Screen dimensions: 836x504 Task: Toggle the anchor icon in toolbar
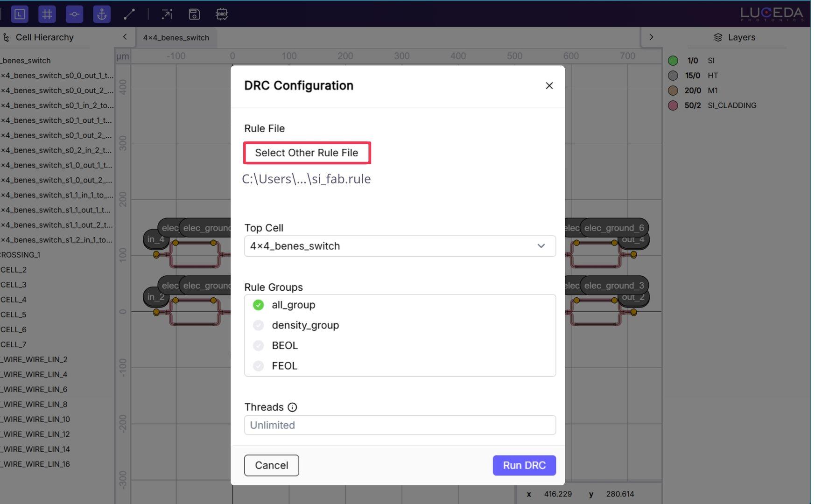pos(101,14)
